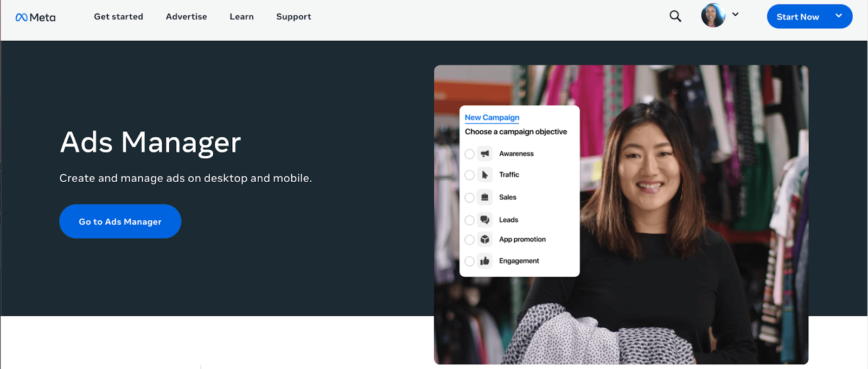Select the Traffic radio button
This screenshot has width=868, height=369.
(x=470, y=175)
